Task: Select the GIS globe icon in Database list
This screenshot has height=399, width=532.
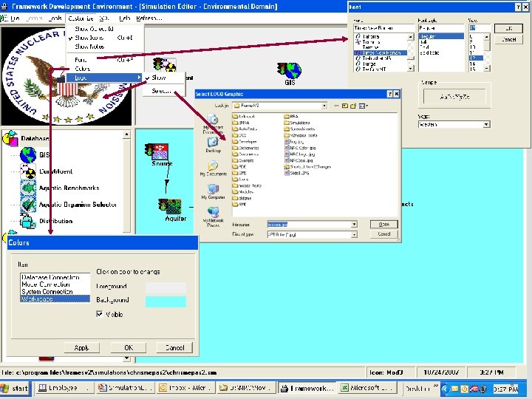Action: pyautogui.click(x=28, y=155)
